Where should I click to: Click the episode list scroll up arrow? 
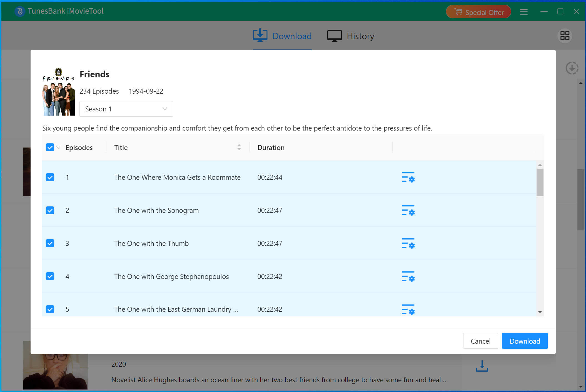pos(540,165)
